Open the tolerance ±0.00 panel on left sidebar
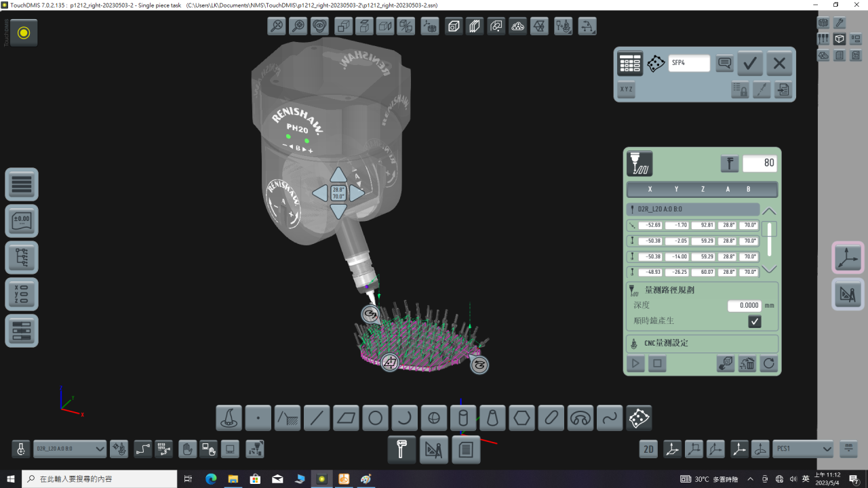This screenshot has width=868, height=488. click(22, 221)
